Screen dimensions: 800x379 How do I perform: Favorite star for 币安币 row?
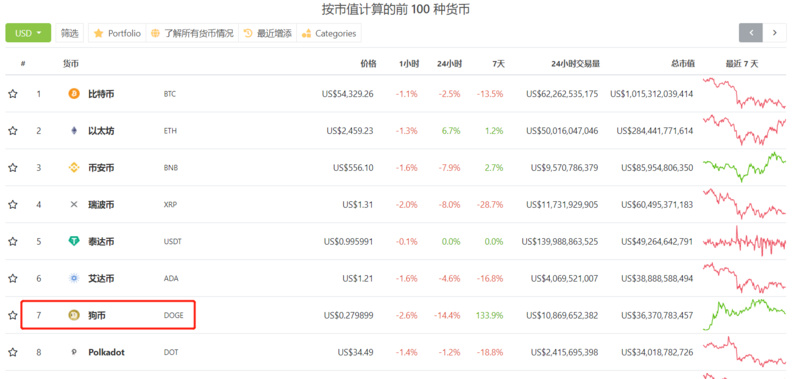13,167
